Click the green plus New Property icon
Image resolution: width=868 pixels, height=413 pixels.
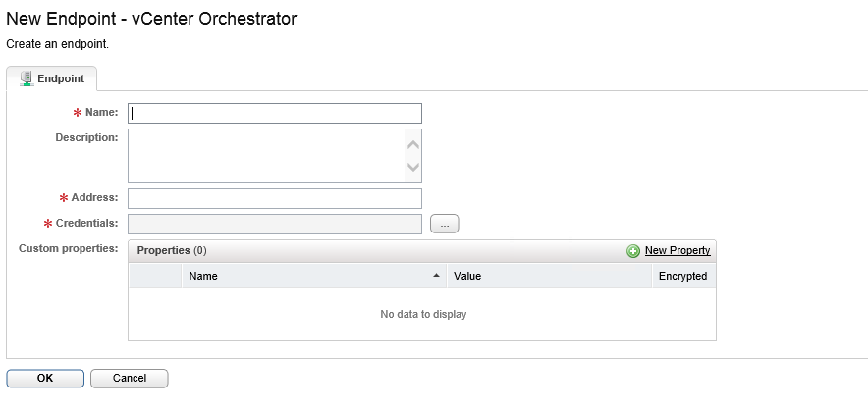(x=633, y=251)
